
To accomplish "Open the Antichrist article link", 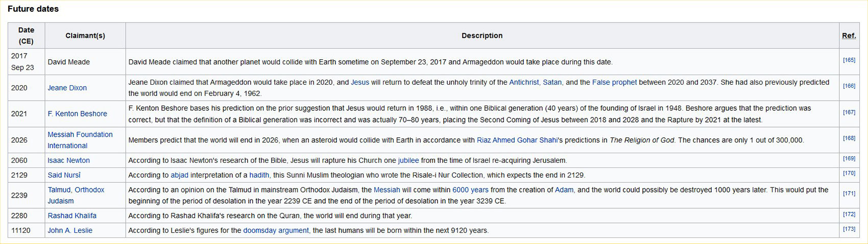I will (x=523, y=82).
